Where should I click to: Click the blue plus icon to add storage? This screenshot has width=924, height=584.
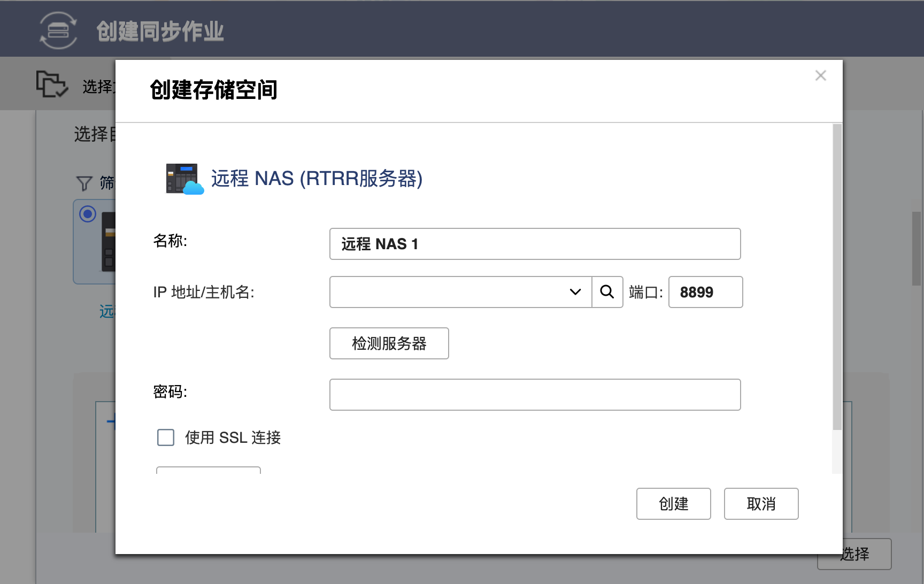click(x=112, y=421)
